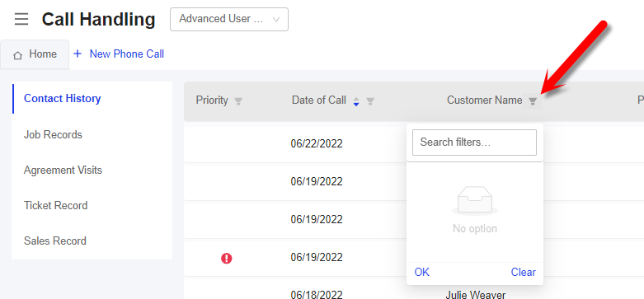
Task: Start a New Phone Call
Action: (x=126, y=54)
